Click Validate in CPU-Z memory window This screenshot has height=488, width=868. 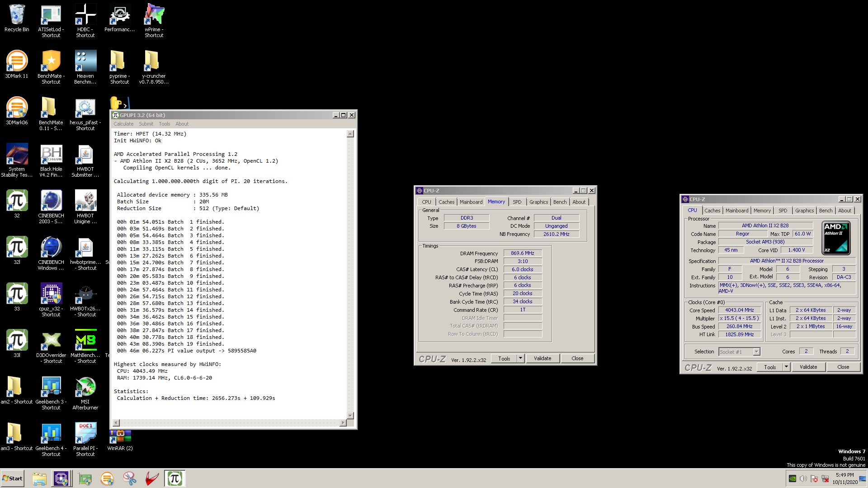[x=542, y=358]
